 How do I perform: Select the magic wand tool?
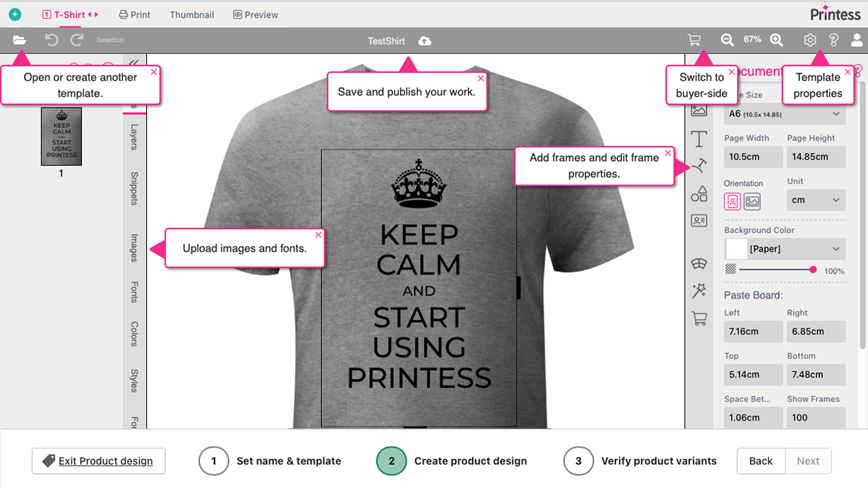[x=699, y=291]
